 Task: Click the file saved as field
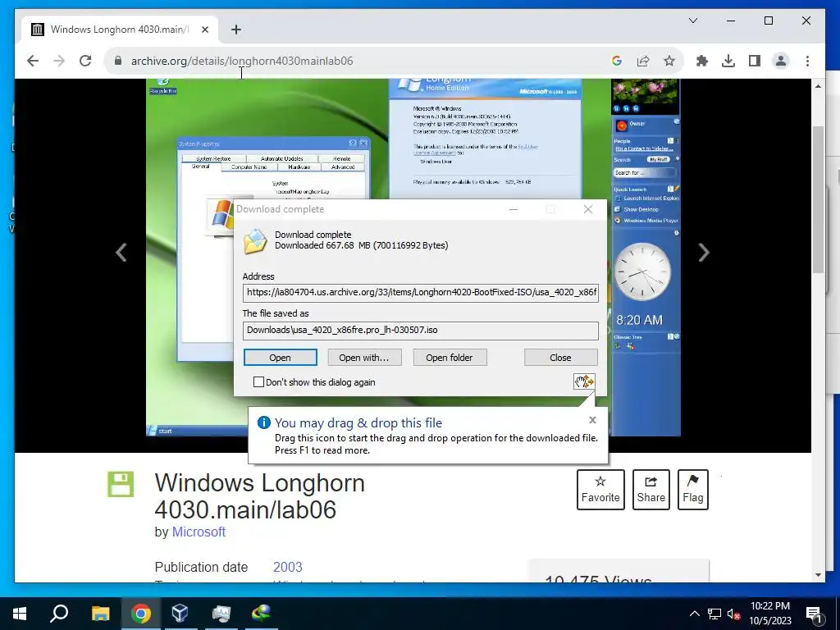click(421, 330)
